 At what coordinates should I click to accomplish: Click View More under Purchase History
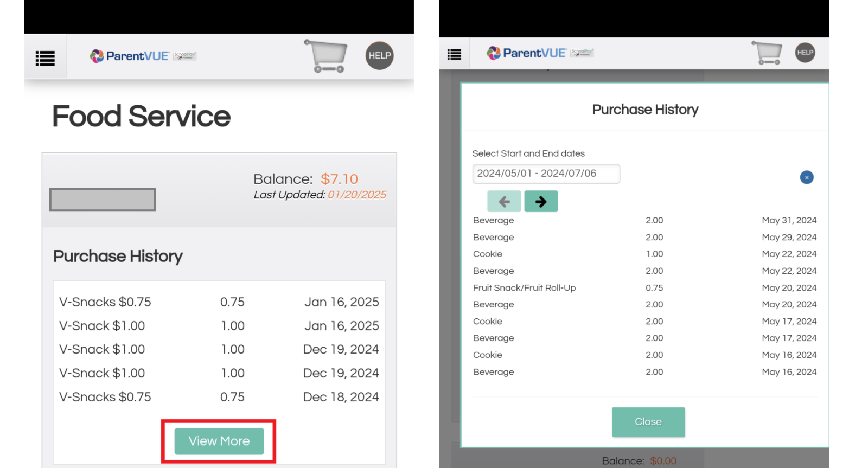(219, 441)
